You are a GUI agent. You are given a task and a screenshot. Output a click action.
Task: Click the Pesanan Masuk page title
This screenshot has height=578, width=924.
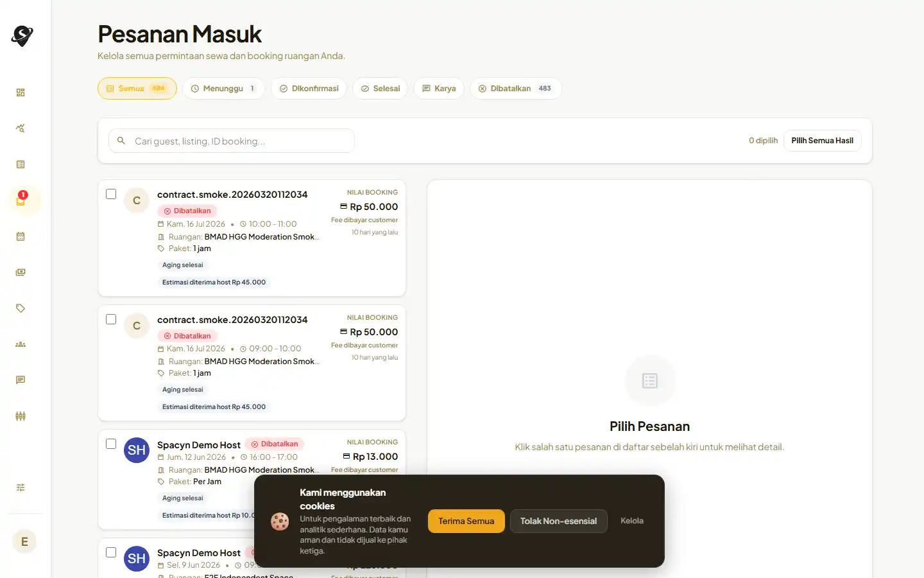(x=180, y=34)
